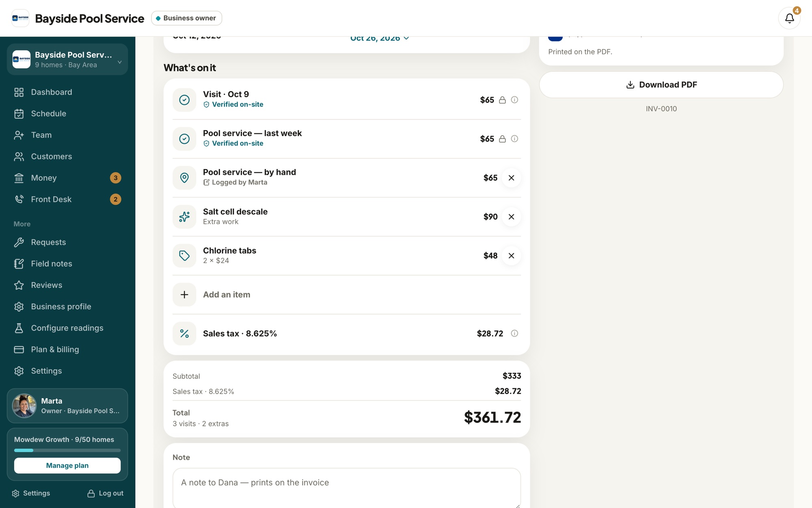Open Money section with 3 badge
812x508 pixels.
coord(67,178)
